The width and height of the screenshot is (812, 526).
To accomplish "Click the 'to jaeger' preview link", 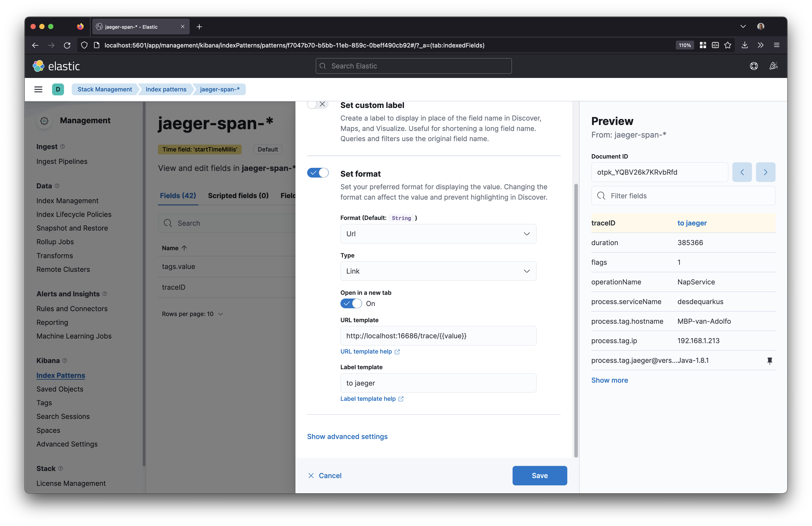I will coord(692,223).
